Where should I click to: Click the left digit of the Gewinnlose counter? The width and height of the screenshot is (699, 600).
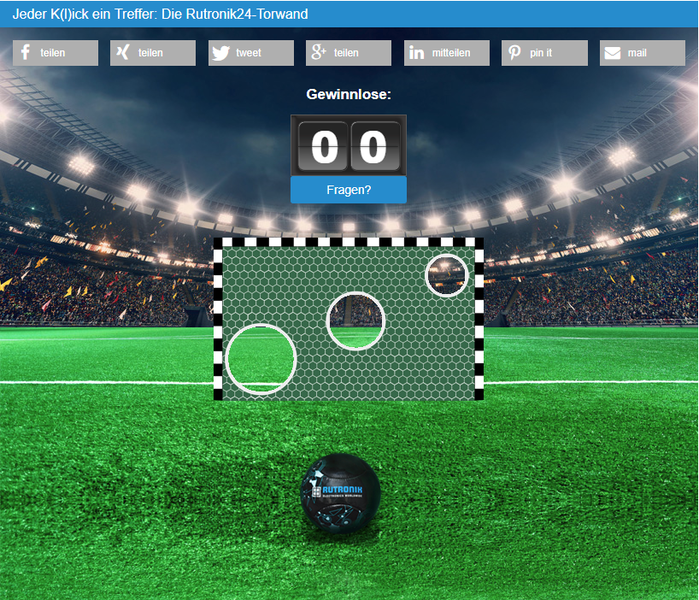coord(324,146)
